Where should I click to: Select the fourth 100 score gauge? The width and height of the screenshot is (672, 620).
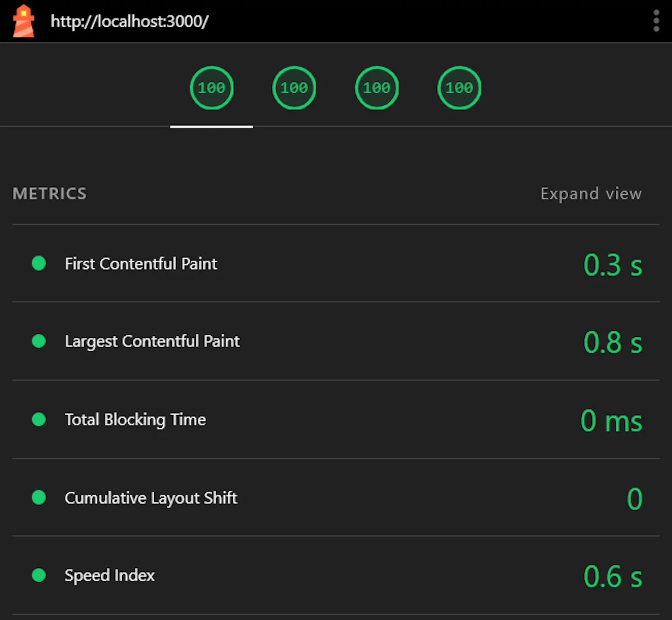tap(459, 88)
